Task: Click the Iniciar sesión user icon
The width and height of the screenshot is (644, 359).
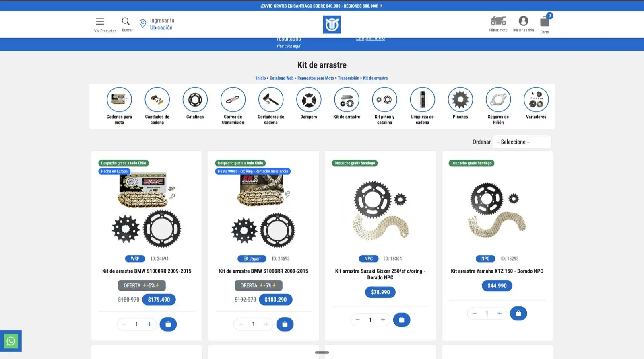Action: pos(523,21)
